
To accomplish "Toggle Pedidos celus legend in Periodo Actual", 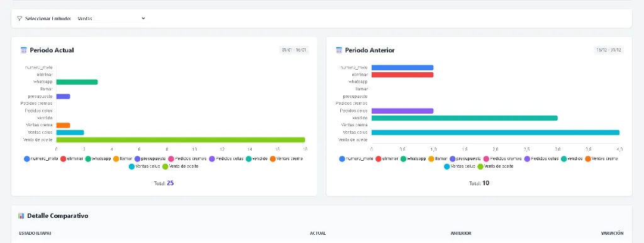I will 226,159.
